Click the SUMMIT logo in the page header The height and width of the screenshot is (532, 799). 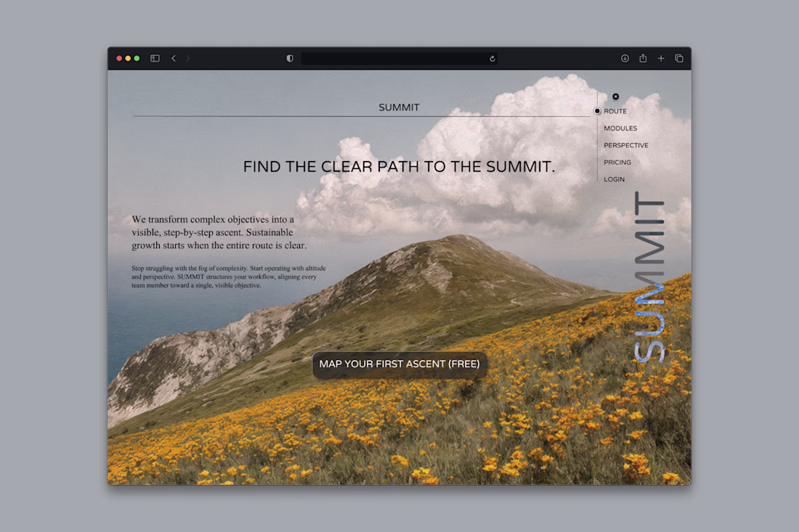pos(399,107)
